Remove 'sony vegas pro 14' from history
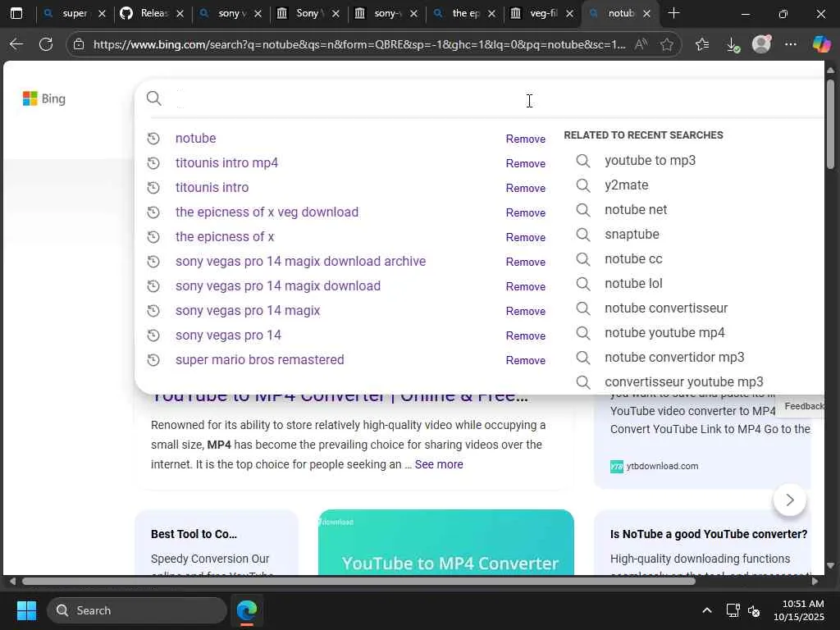The height and width of the screenshot is (630, 840). pyautogui.click(x=526, y=336)
